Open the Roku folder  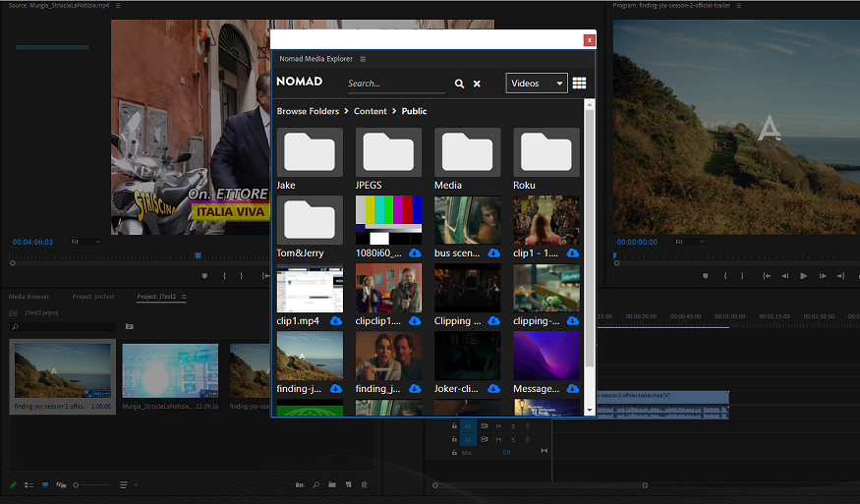coord(546,152)
